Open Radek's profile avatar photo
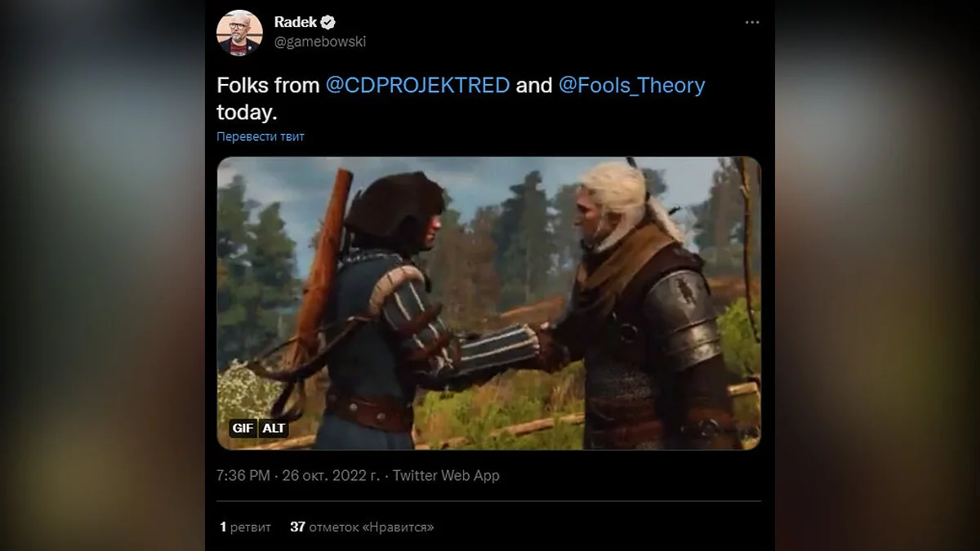This screenshot has width=980, height=551. point(239,33)
